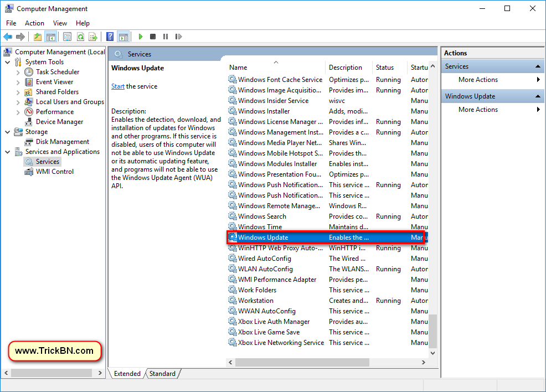Viewport: 546px width, 392px height.
Task: Click the Export List toolbar icon
Action: click(93, 37)
